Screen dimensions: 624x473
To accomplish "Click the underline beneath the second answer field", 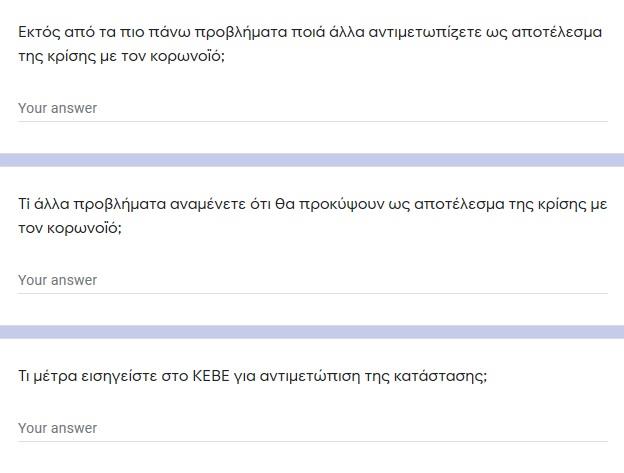I will pos(312,294).
